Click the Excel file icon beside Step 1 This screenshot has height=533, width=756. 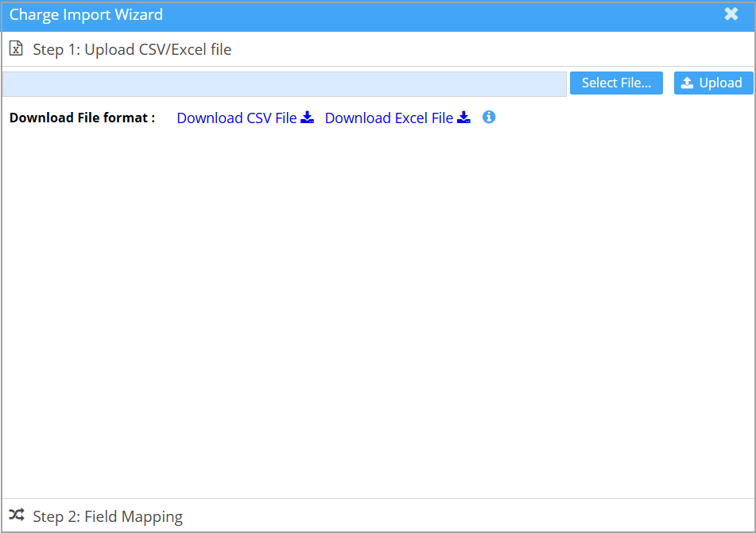click(x=16, y=49)
